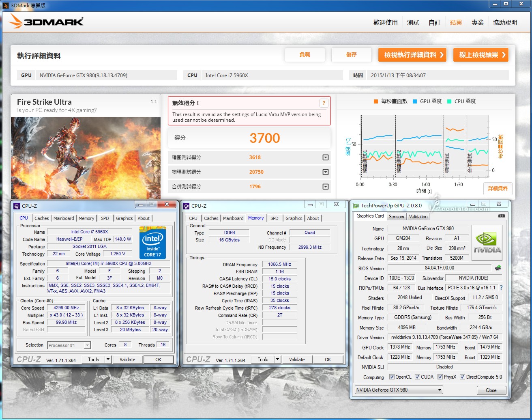
Task: Switch to the 自訂 tab in 3DMark
Action: tap(435, 22)
